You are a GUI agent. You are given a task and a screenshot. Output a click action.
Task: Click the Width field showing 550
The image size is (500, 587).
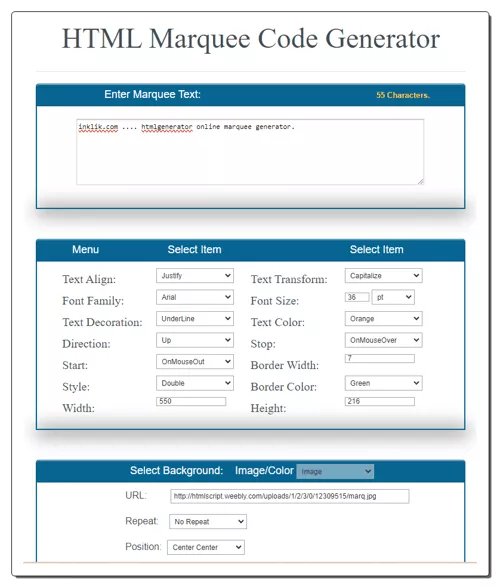(191, 401)
